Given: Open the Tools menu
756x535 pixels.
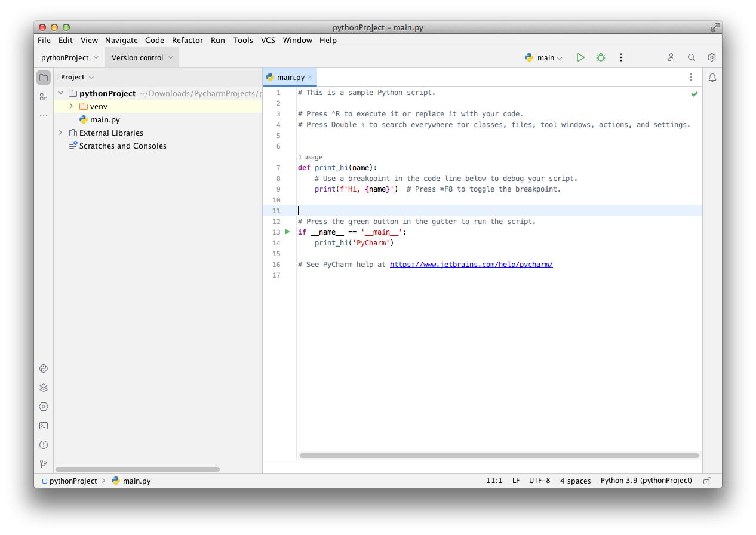Looking at the screenshot, I should (243, 40).
